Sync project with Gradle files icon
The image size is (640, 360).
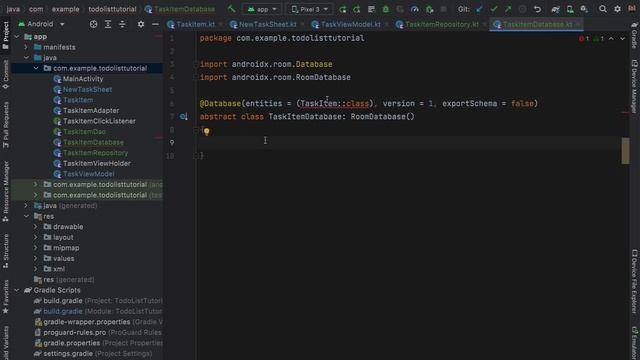click(x=556, y=9)
